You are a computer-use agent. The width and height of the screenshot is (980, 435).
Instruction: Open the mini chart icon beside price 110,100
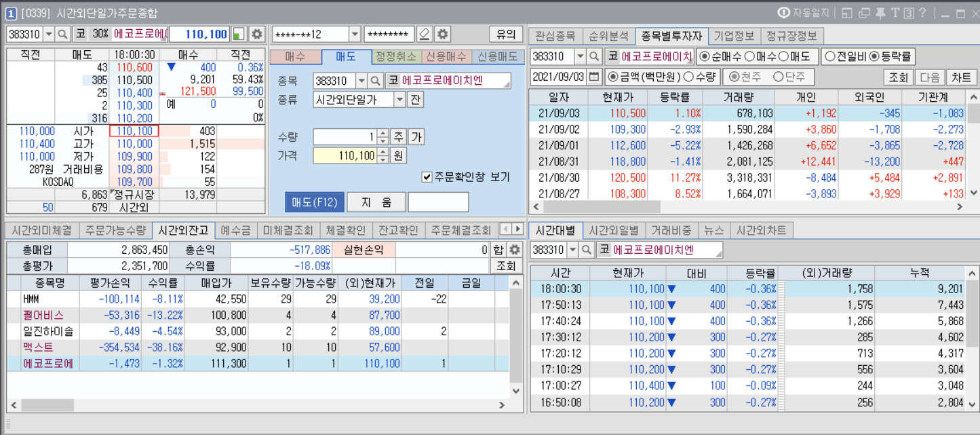238,34
